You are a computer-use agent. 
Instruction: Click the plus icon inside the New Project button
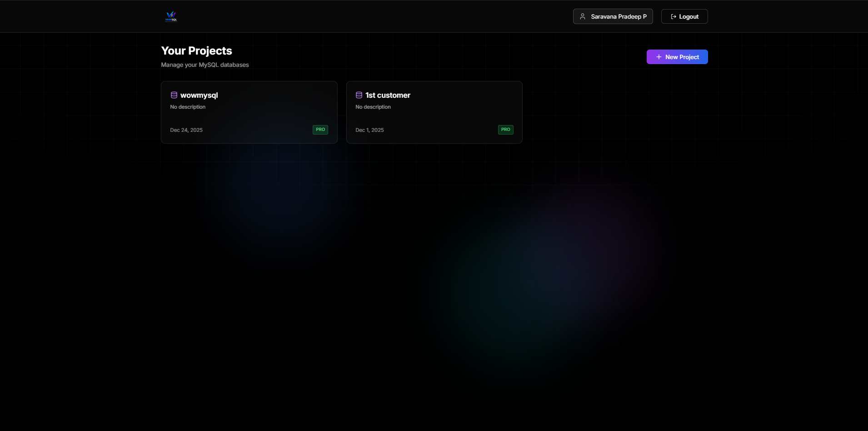(658, 56)
